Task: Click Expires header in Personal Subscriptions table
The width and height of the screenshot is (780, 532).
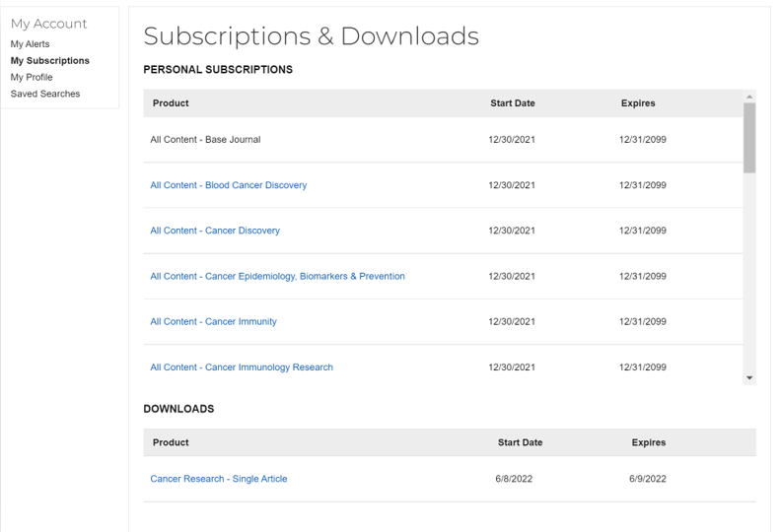Action: pos(638,103)
